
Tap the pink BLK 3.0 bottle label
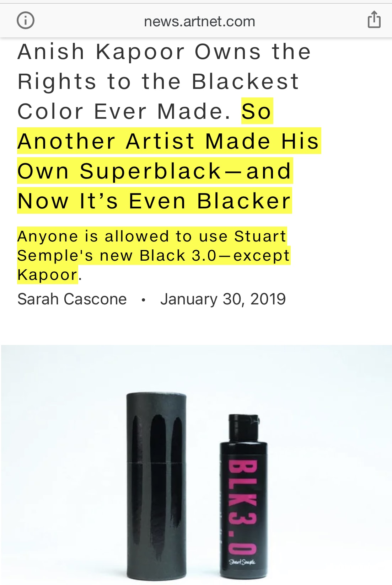(x=243, y=505)
